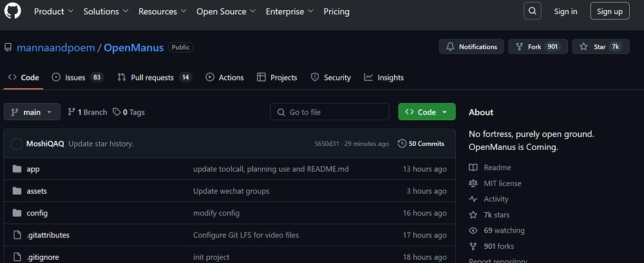Viewport: 644px width, 263px height.
Task: Open the MIT license link
Action: (502, 183)
